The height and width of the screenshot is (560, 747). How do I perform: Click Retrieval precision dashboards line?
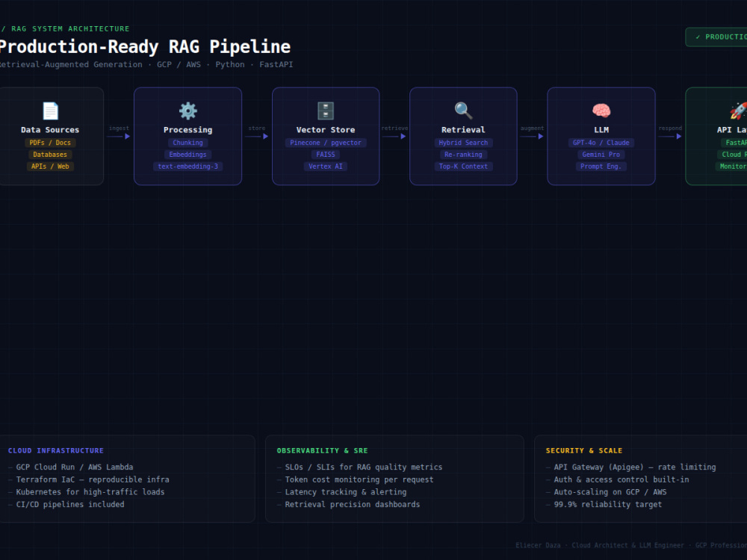click(353, 505)
